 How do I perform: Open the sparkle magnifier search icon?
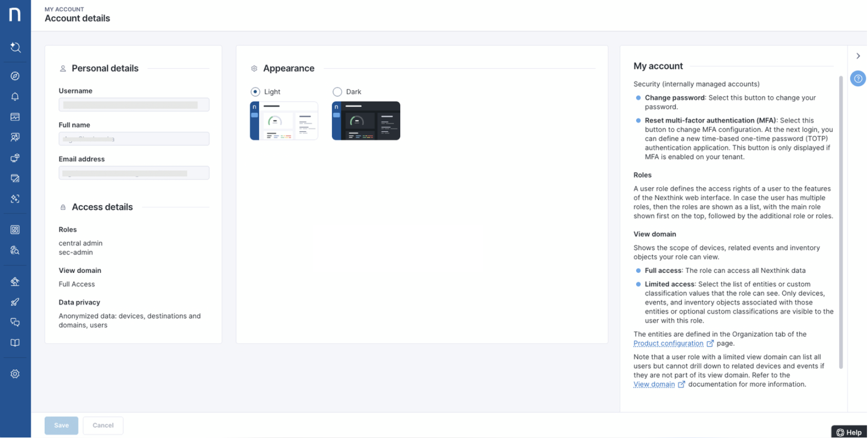click(15, 47)
